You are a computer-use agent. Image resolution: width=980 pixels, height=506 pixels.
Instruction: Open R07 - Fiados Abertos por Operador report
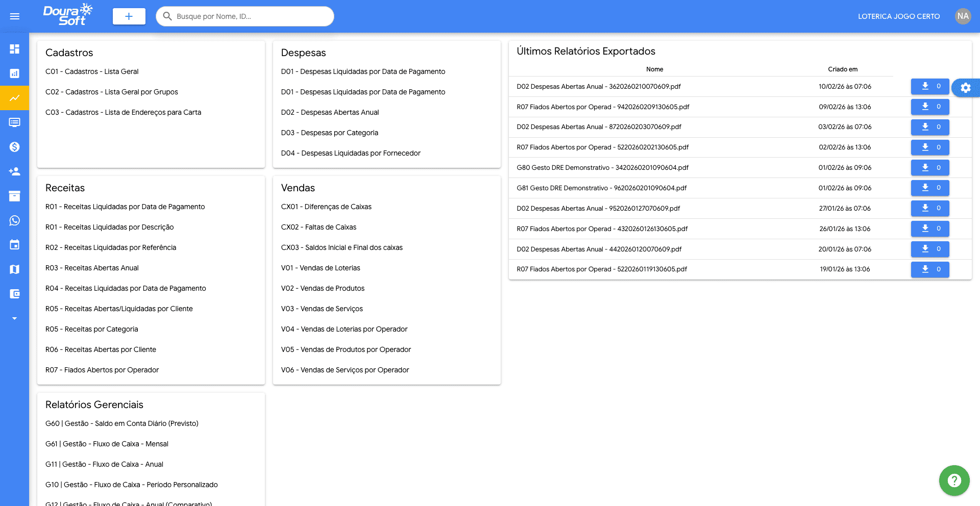click(102, 369)
